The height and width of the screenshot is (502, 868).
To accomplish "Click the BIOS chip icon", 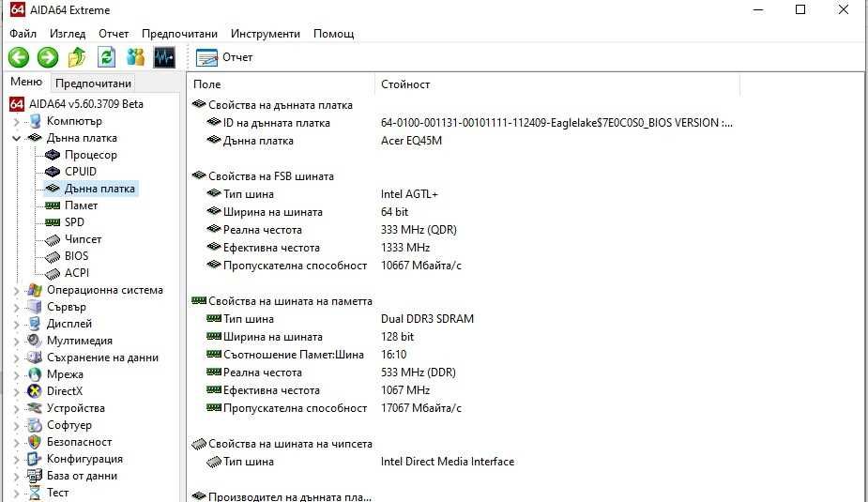I will (x=53, y=256).
